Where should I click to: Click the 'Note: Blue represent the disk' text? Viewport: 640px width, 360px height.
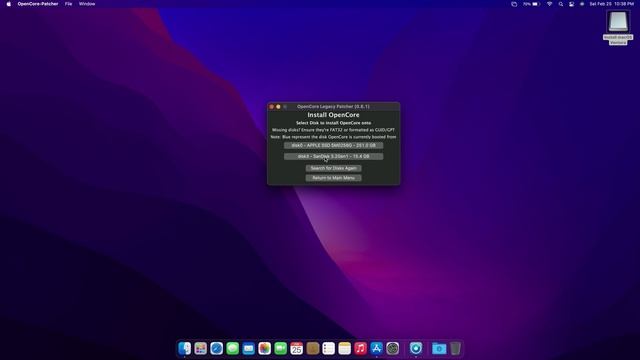(333, 137)
